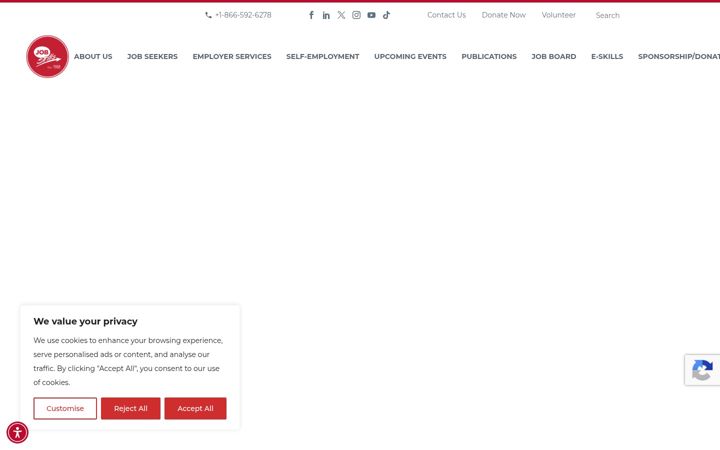Open the Publications menu
This screenshot has height=450, width=720.
(489, 56)
